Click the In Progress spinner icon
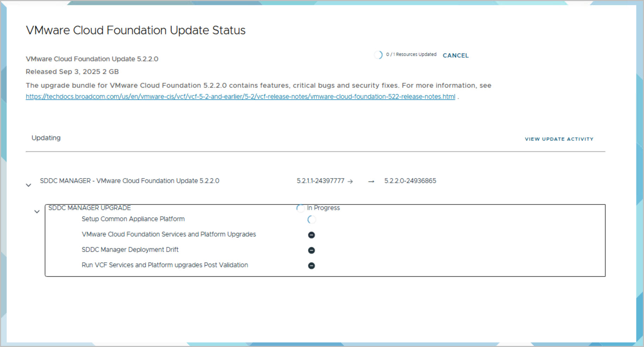 [300, 208]
